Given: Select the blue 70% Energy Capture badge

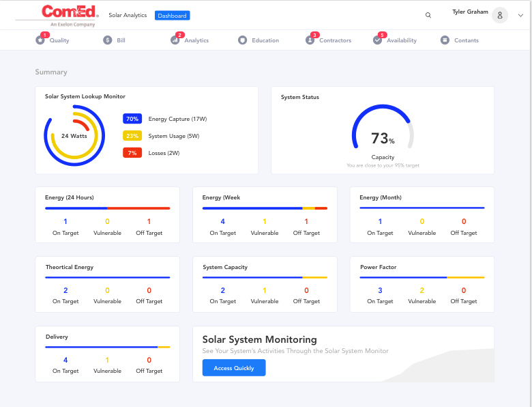Looking at the screenshot, I should tap(132, 119).
